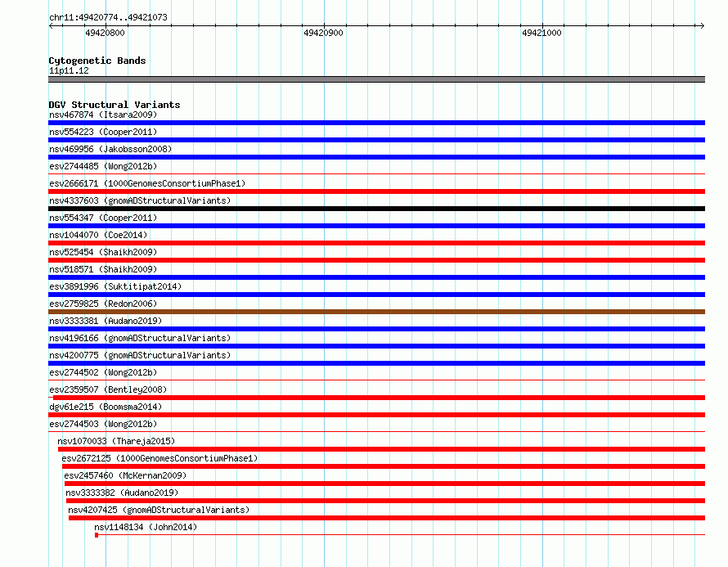
Task: Click ruler position 49420800
Action: coord(106,33)
